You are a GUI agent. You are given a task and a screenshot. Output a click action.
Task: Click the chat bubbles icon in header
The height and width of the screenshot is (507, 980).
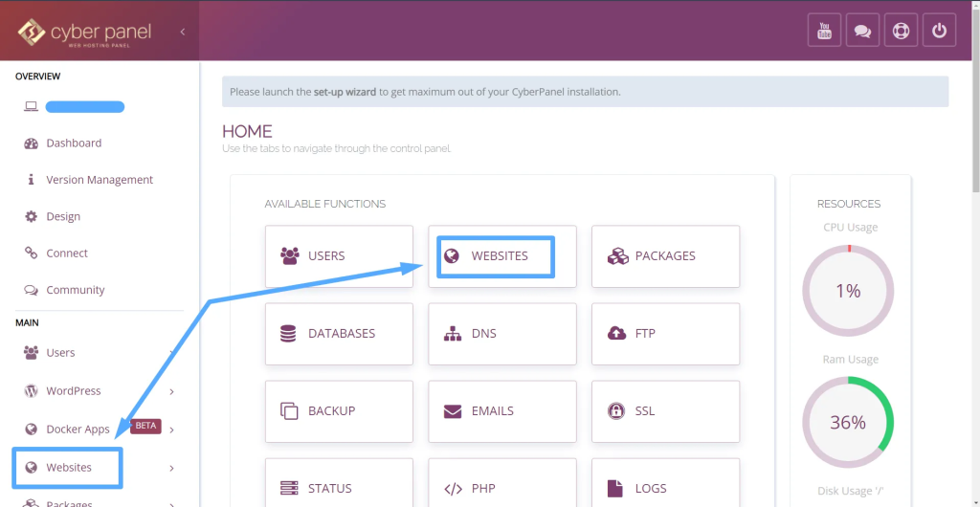pyautogui.click(x=862, y=31)
